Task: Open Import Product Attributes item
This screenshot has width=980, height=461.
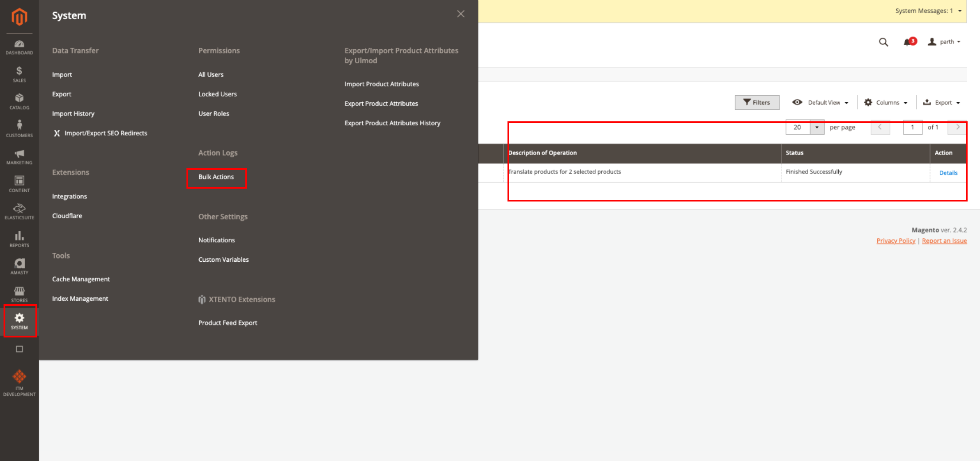Action: (x=381, y=84)
